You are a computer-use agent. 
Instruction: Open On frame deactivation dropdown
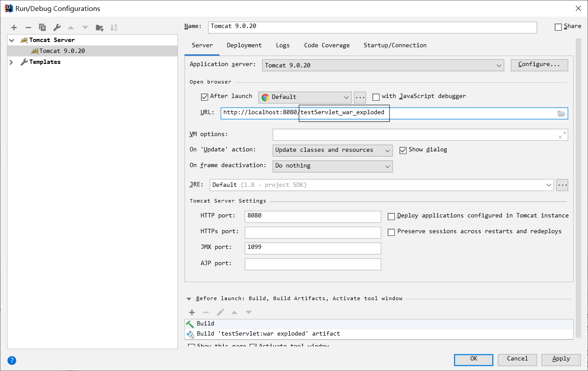(x=332, y=166)
